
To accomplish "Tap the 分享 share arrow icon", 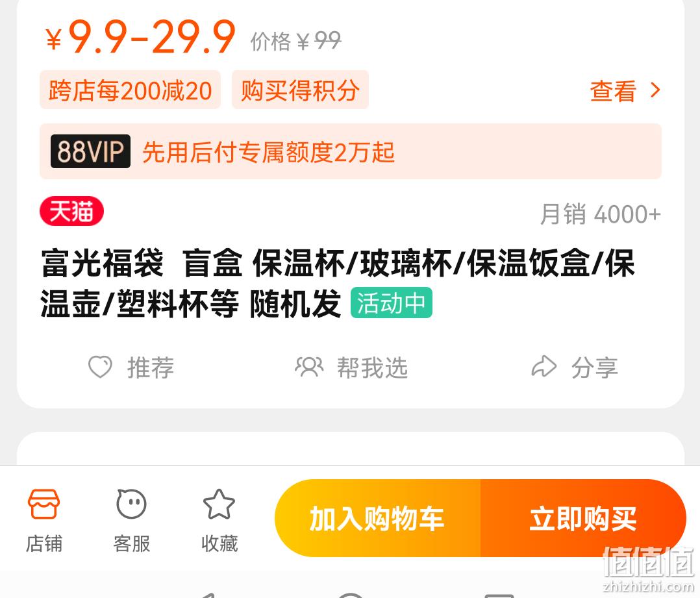I will (x=544, y=367).
